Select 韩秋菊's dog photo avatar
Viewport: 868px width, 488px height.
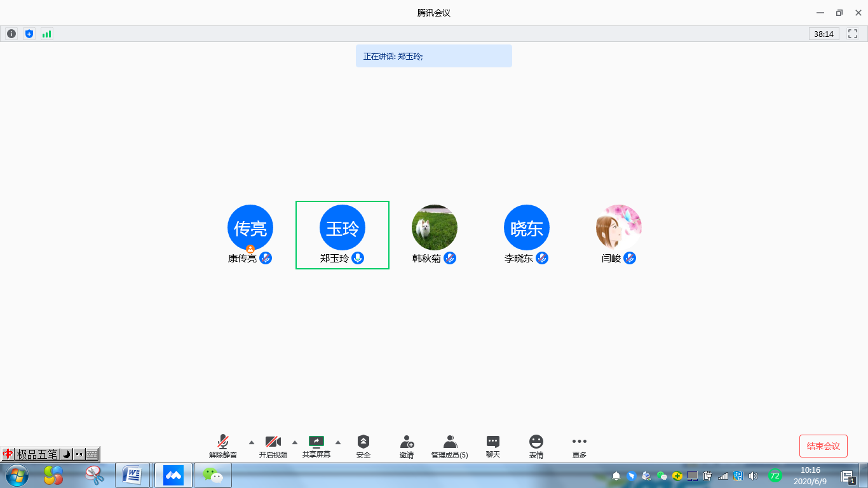tap(435, 227)
